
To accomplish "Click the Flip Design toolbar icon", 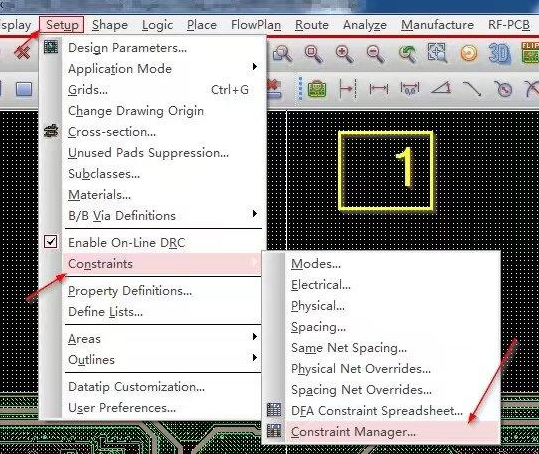I will [x=530, y=53].
